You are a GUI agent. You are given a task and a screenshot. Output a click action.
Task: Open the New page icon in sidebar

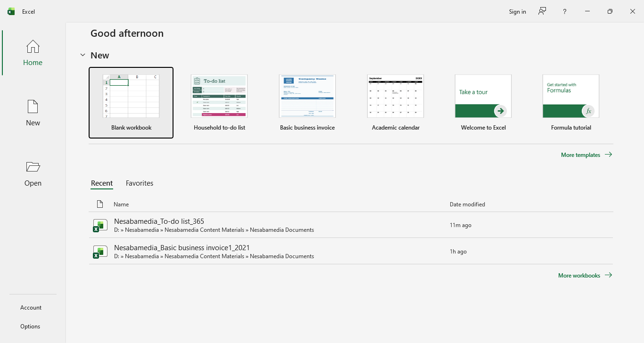pyautogui.click(x=33, y=107)
